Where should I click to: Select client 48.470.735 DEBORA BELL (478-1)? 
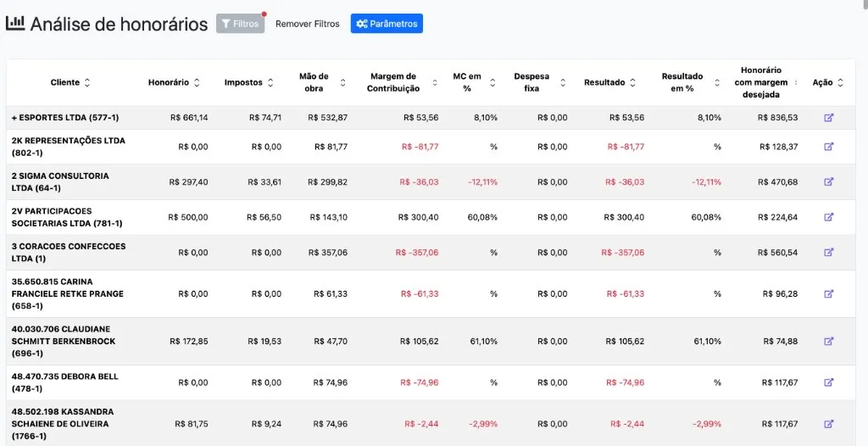[x=64, y=382]
